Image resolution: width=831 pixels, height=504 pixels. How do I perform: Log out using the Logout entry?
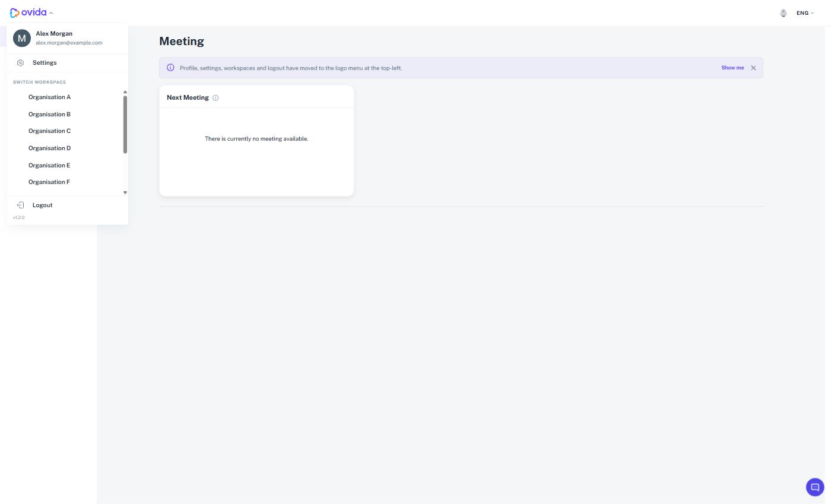[x=67, y=205]
